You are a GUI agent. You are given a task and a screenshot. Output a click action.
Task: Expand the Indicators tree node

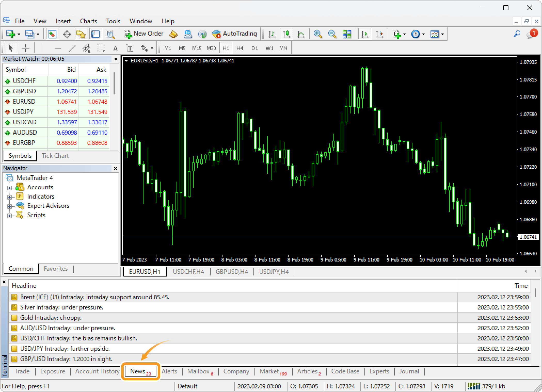10,197
